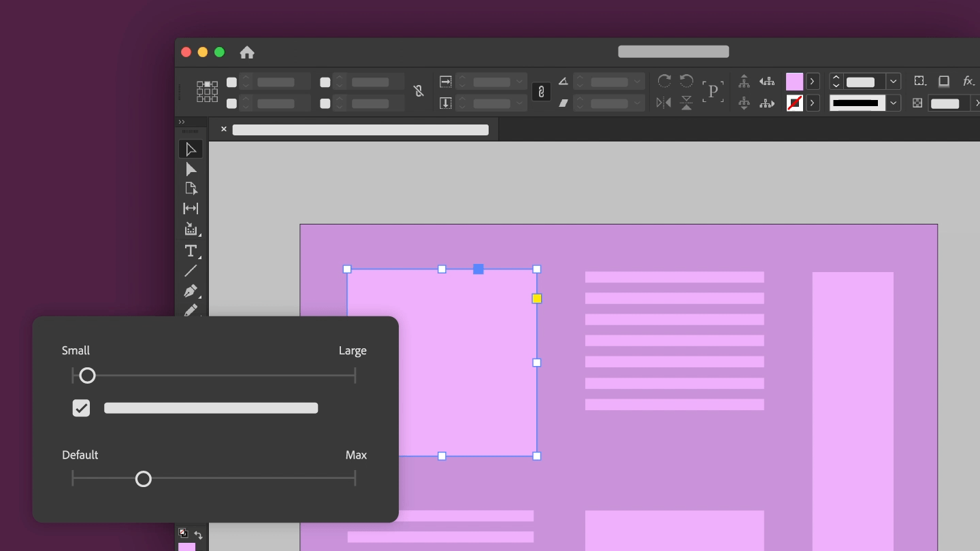Open the fill color options arrow
Screen dimensions: 980x551
813,81
